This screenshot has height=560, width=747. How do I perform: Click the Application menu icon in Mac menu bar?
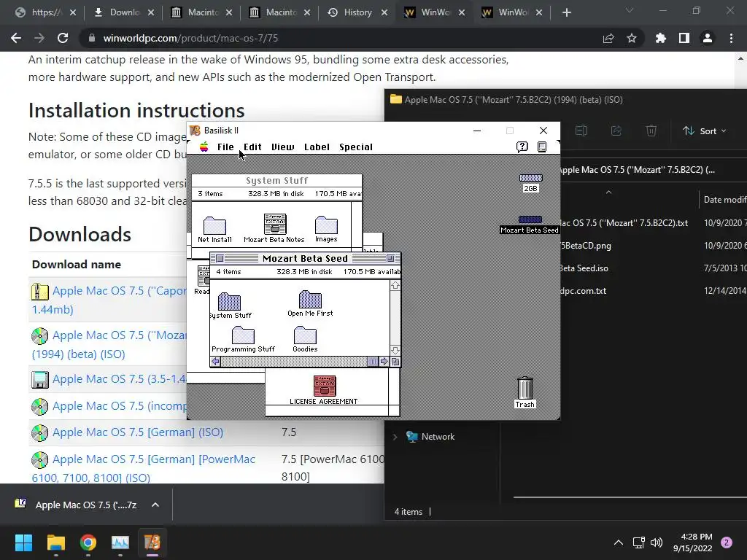[x=542, y=147]
